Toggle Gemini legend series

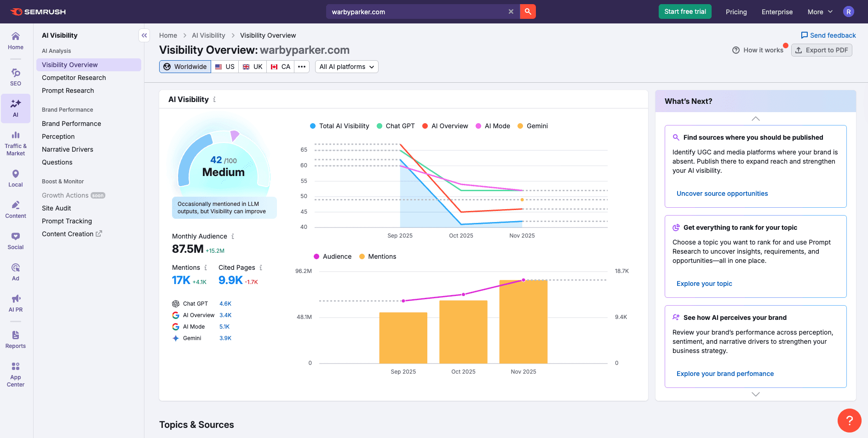click(533, 126)
